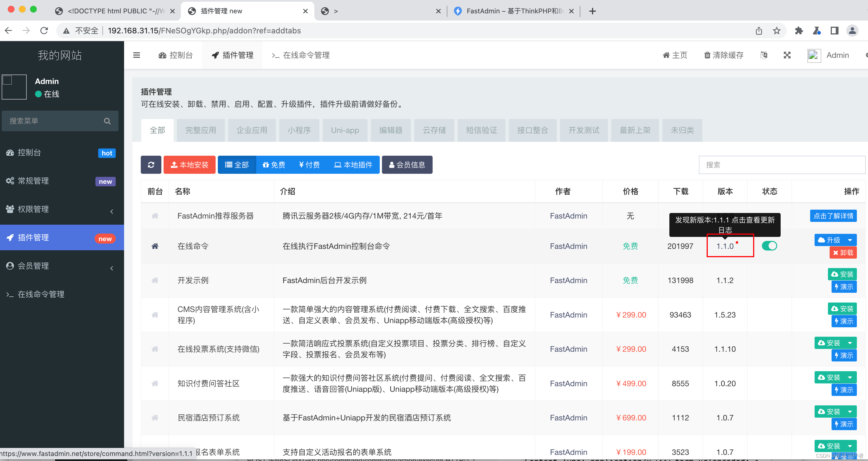Click the Admin avatar in sidebar

[14, 87]
